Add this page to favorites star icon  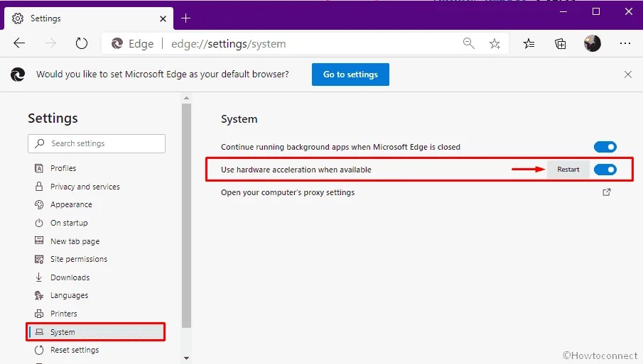coord(495,43)
